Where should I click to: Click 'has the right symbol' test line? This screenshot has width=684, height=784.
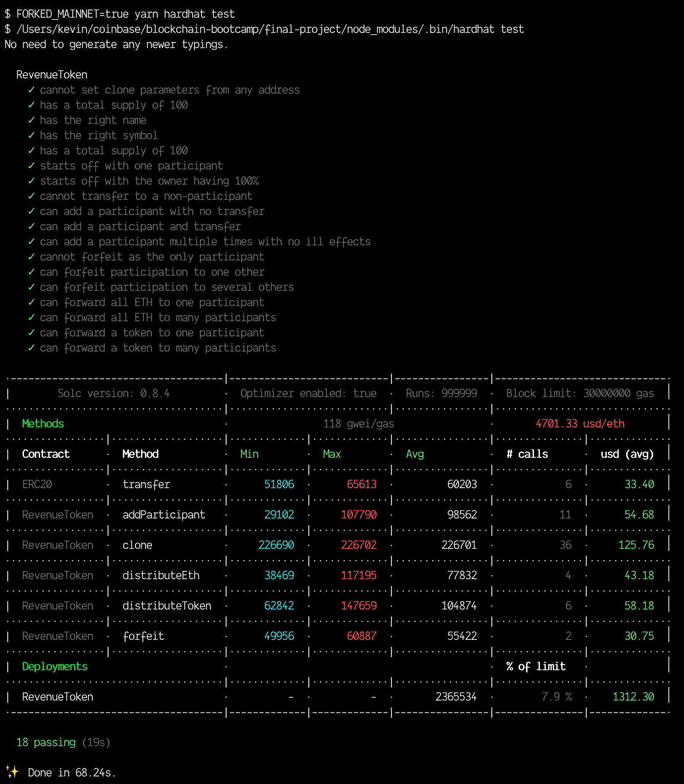coord(99,135)
